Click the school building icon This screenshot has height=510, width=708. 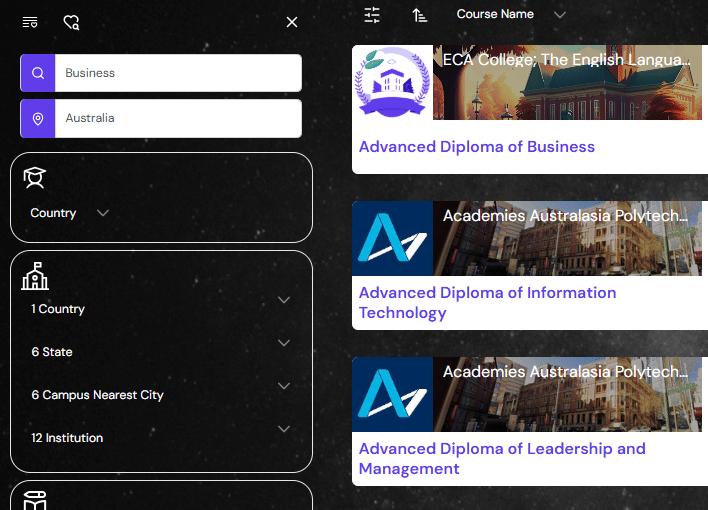pyautogui.click(x=35, y=276)
